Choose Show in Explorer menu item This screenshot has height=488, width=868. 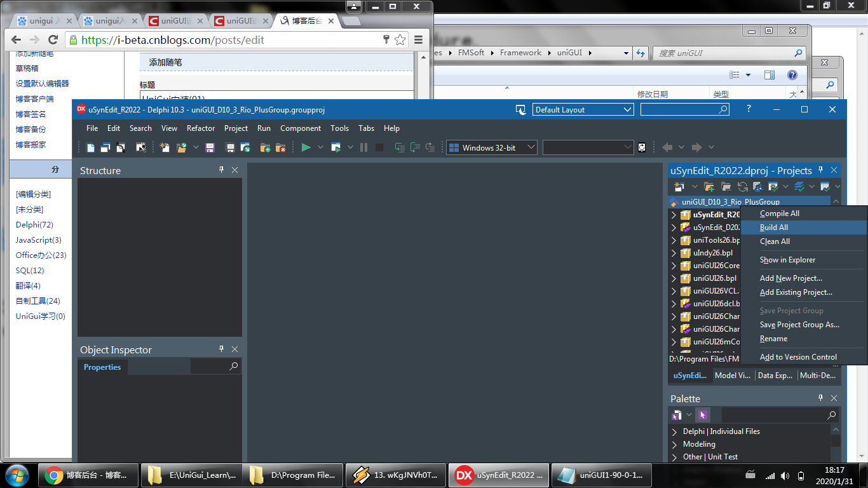[x=804, y=260]
